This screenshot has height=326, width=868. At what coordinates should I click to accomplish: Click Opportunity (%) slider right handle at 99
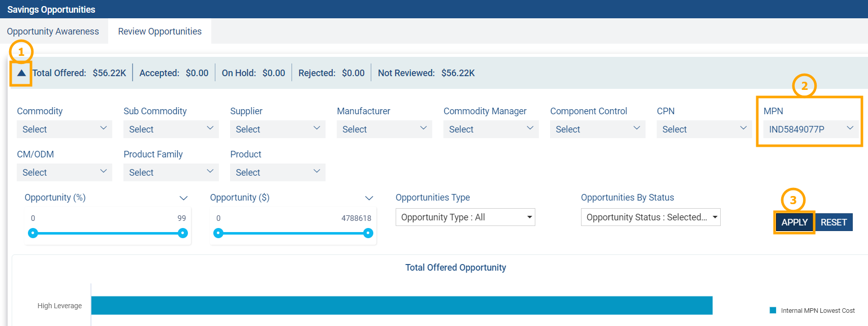coord(183,233)
